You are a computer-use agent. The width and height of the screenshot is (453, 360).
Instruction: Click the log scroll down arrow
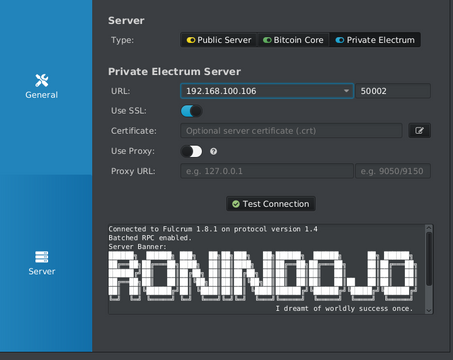pyautogui.click(x=429, y=310)
